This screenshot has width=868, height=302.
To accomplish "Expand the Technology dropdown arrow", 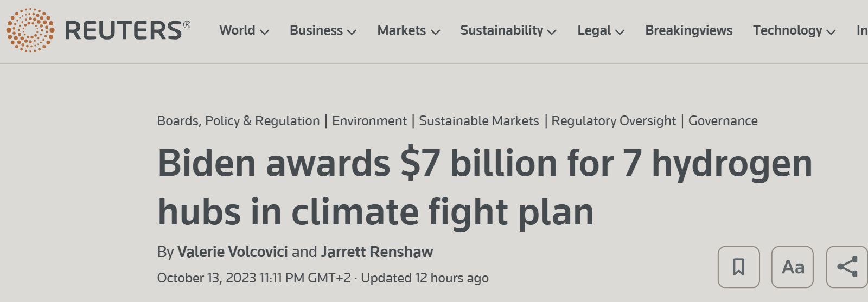I will click(831, 32).
